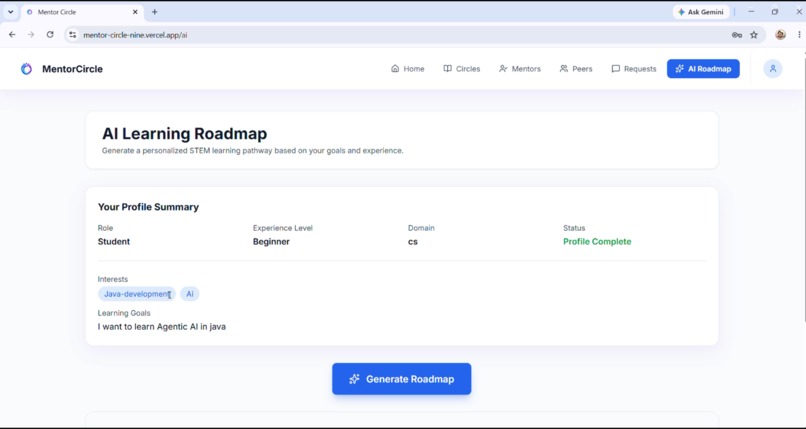Open the tab search dropdown arrow
The image size is (806, 429).
pyautogui.click(x=10, y=12)
